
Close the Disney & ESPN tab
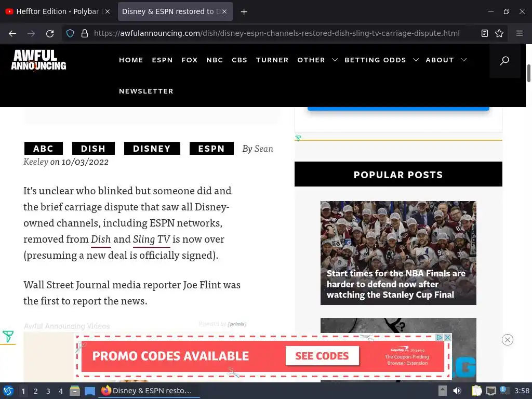coord(224,11)
